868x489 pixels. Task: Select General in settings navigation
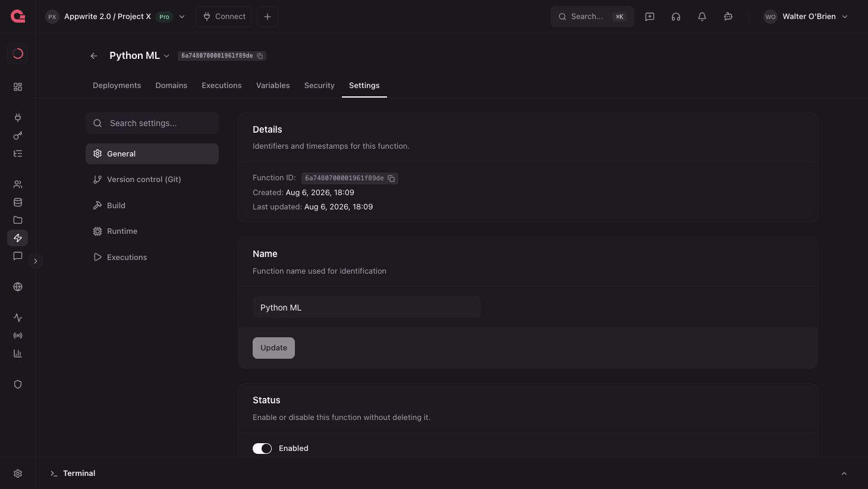tap(152, 153)
